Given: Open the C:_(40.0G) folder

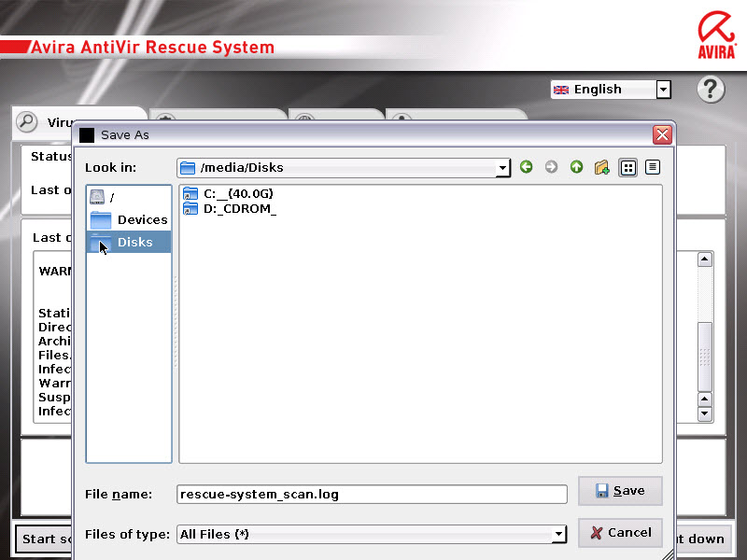Looking at the screenshot, I should (229, 193).
